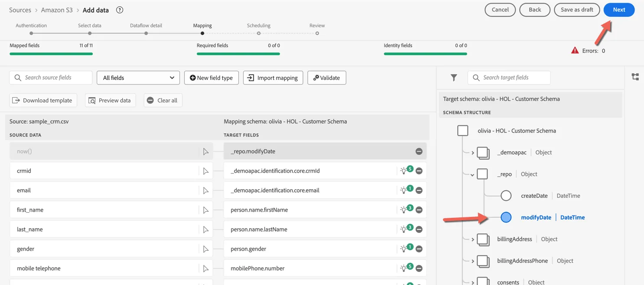Remove the person.name.firstName mapping
Viewport: 644px width, 285px height.
tap(419, 210)
